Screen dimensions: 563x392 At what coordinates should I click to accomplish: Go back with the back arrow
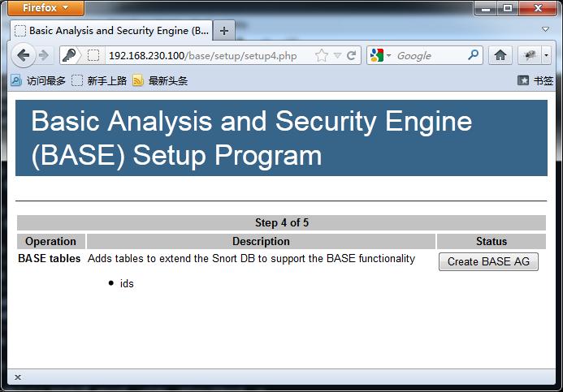(24, 55)
